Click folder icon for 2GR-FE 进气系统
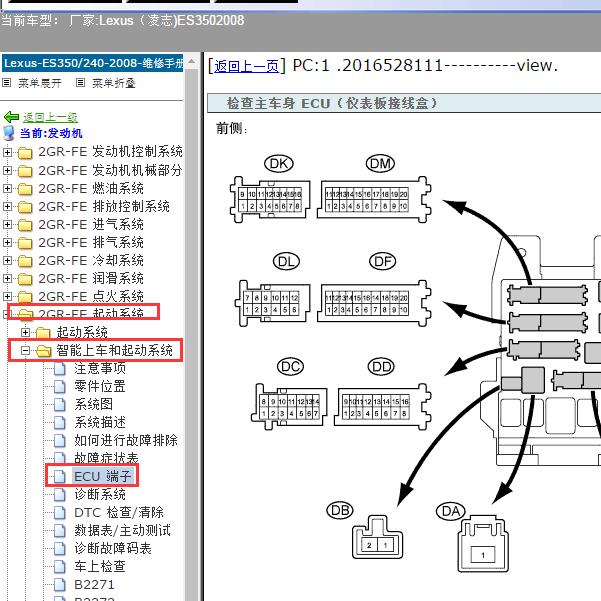Image resolution: width=601 pixels, height=601 pixels. [25, 225]
